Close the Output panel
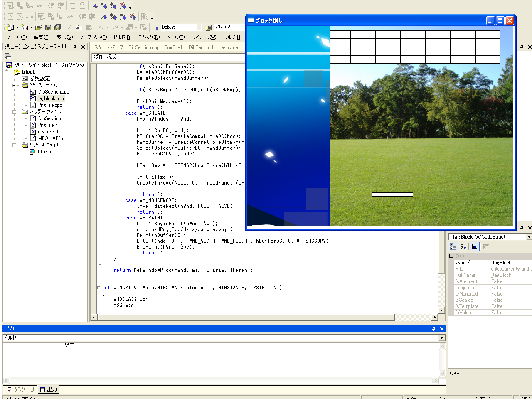Screen dimensions: 532x399 (442, 329)
